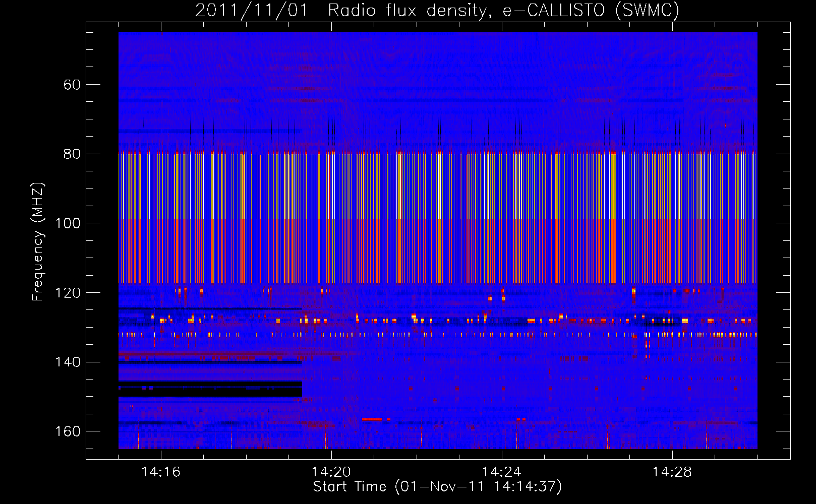Click the 'Start Time (01-Nov-11 14:14:37)' label
The height and width of the screenshot is (504, 816).
tap(437, 486)
